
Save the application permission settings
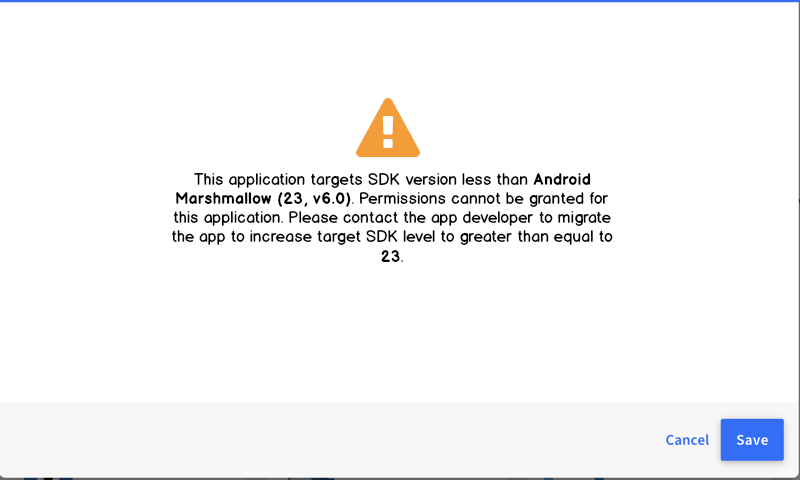click(x=752, y=440)
